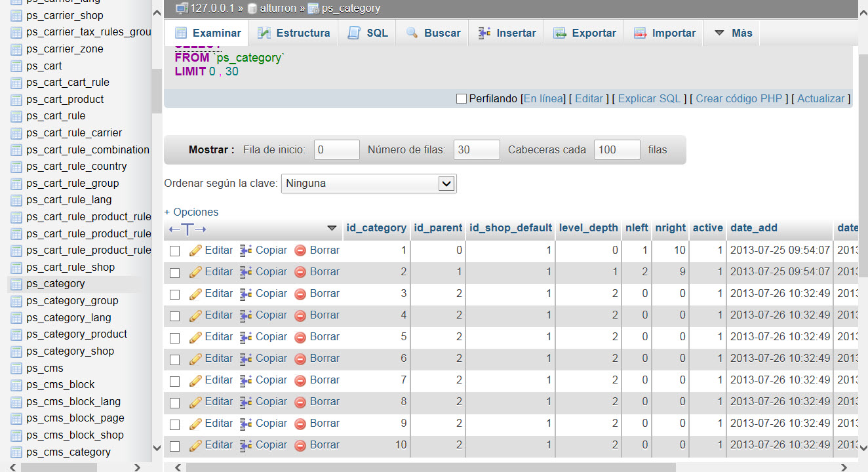
Task: Select the Exportar tab
Action: tap(585, 33)
